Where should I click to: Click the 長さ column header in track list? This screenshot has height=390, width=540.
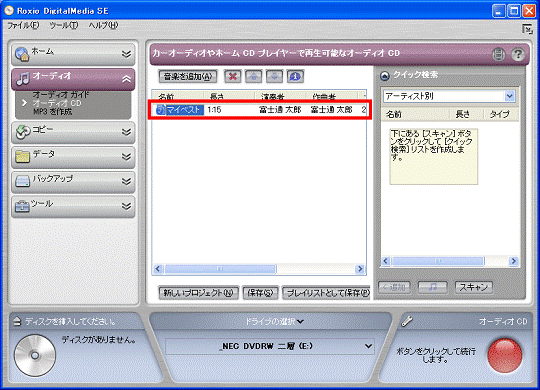[229, 95]
